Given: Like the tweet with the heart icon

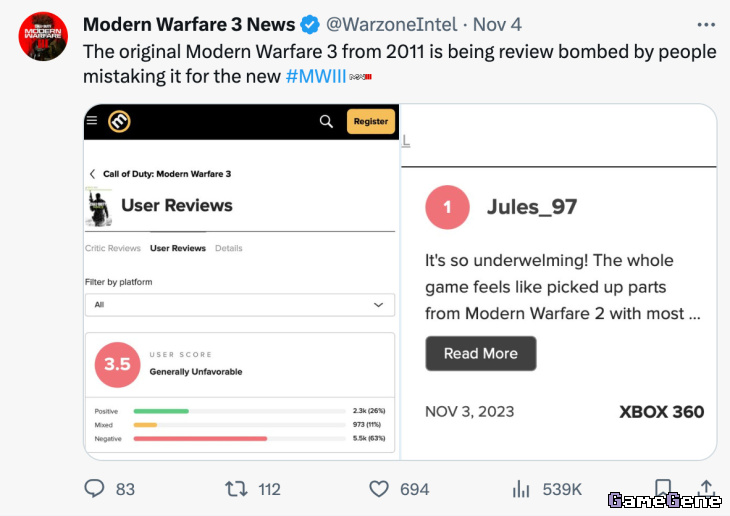Looking at the screenshot, I should pos(379,489).
